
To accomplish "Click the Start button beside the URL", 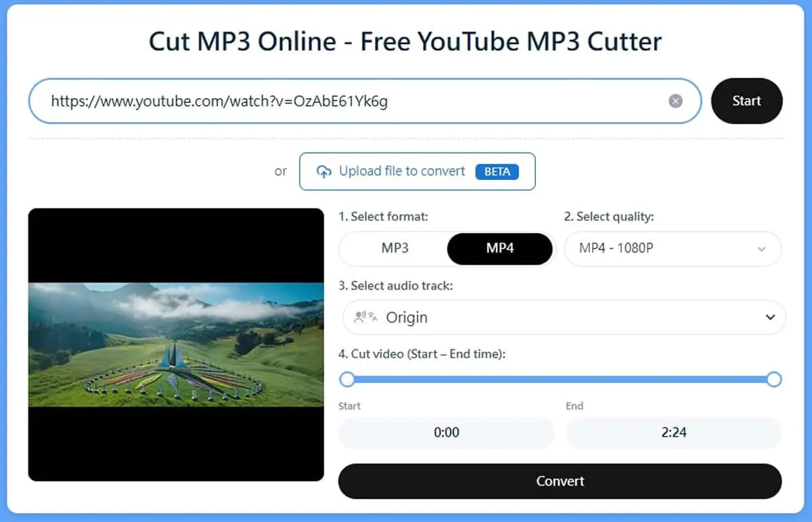I will point(747,101).
